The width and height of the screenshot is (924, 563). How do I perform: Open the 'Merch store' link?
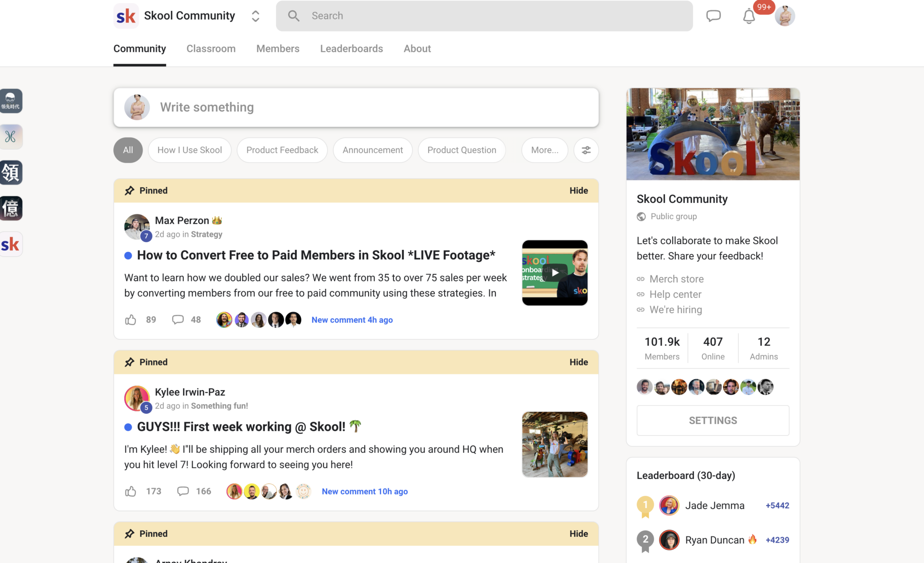coord(676,279)
